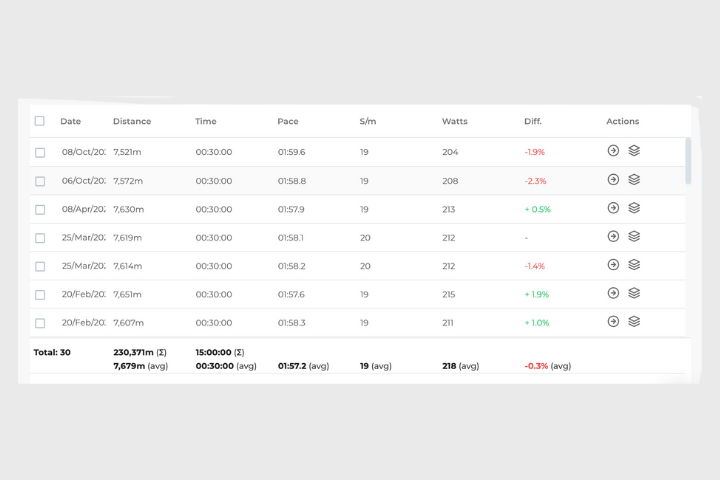Screen dimensions: 720x480
Task: Open the 7,651m workout arrow icon
Action: click(613, 294)
